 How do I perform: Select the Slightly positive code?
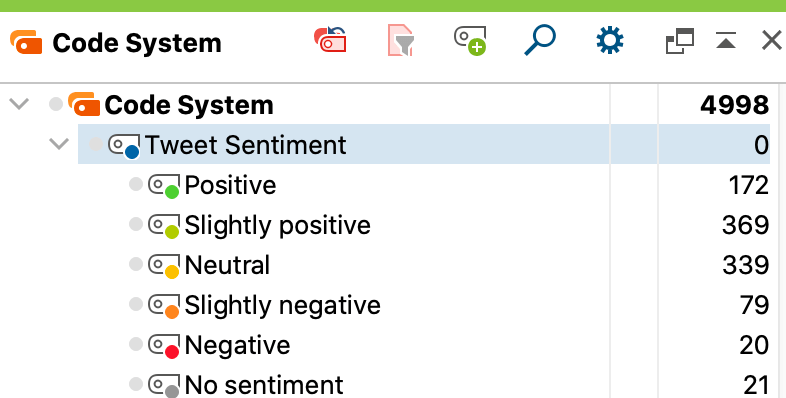click(278, 225)
